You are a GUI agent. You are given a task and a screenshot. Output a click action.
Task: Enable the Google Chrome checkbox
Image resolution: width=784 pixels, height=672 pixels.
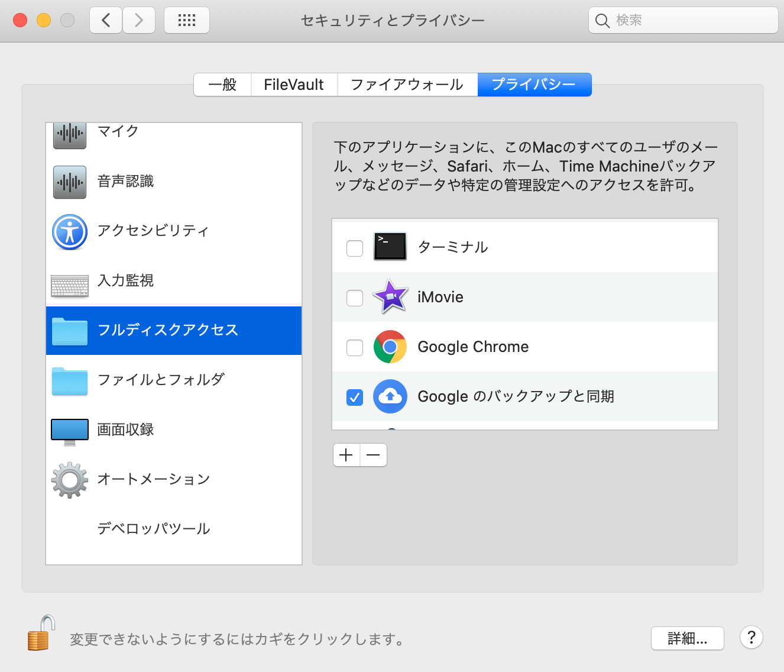coord(355,348)
